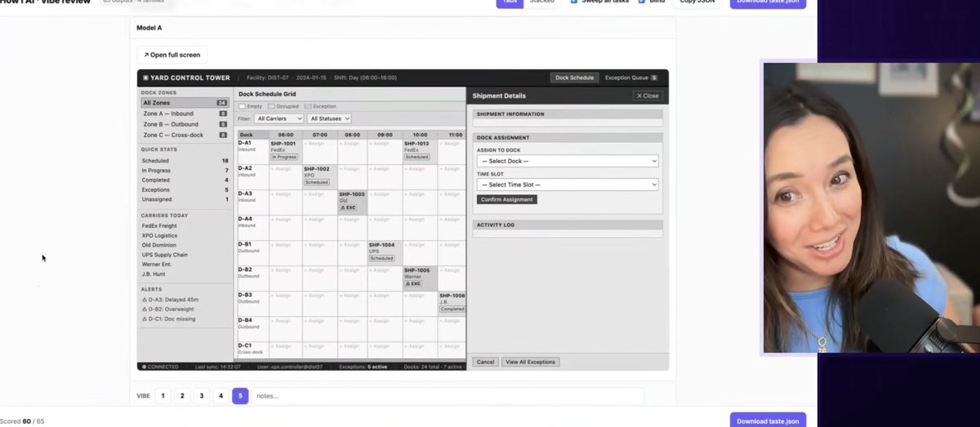The image size is (980, 427).
Task: Click the top Download taste.json button
Action: pos(768,2)
